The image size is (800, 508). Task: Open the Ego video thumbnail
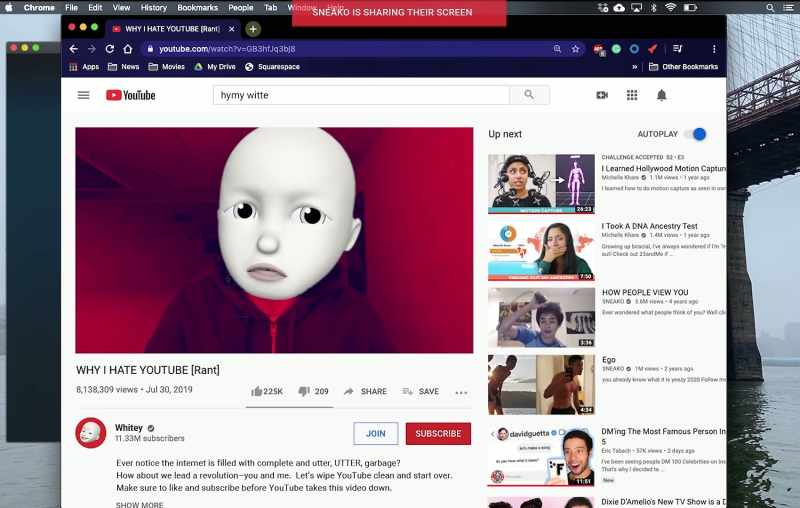coord(541,385)
